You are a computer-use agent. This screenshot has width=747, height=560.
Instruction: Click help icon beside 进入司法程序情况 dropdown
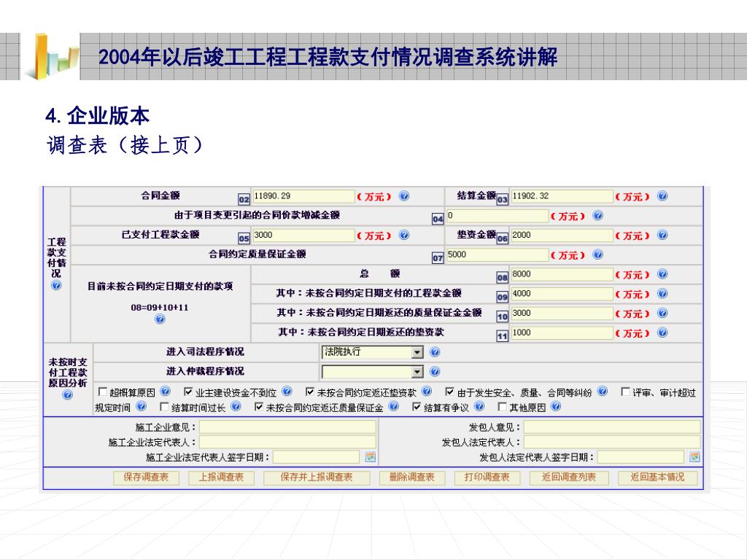click(435, 352)
